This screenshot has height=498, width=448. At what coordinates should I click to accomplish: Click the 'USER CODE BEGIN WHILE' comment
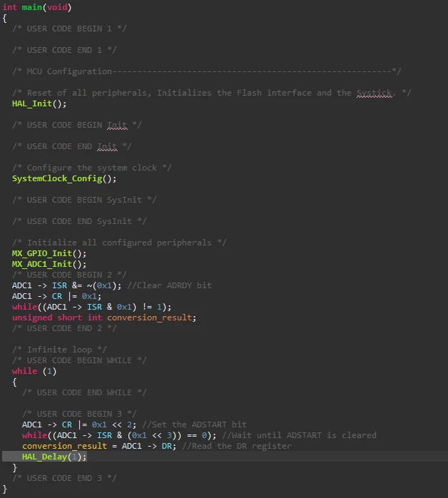[x=79, y=360]
